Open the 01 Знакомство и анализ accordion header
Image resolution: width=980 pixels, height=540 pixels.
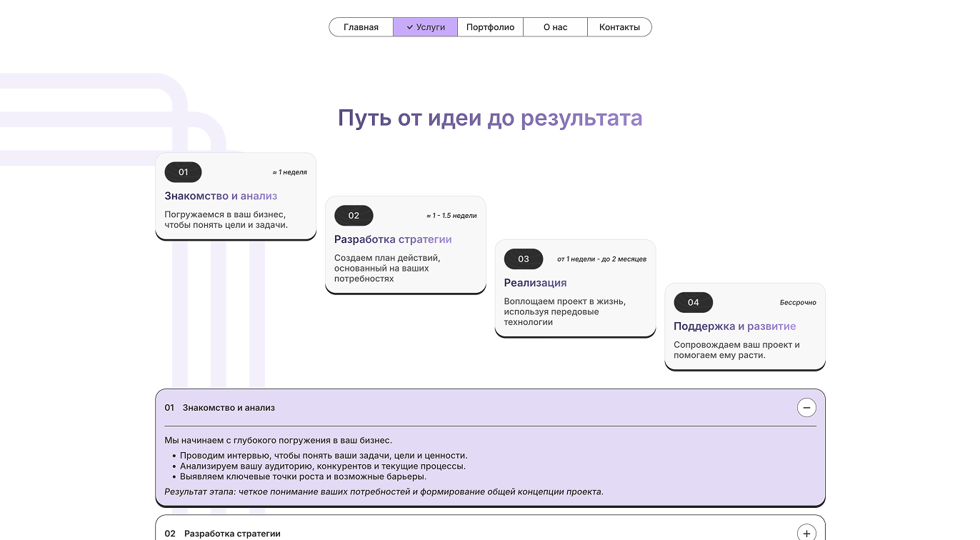(229, 408)
